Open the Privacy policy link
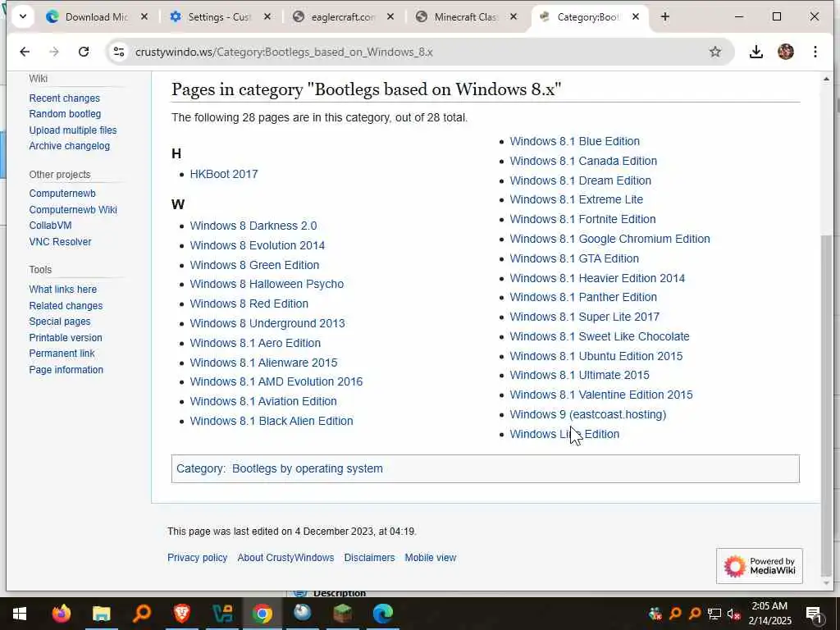 pos(197,558)
